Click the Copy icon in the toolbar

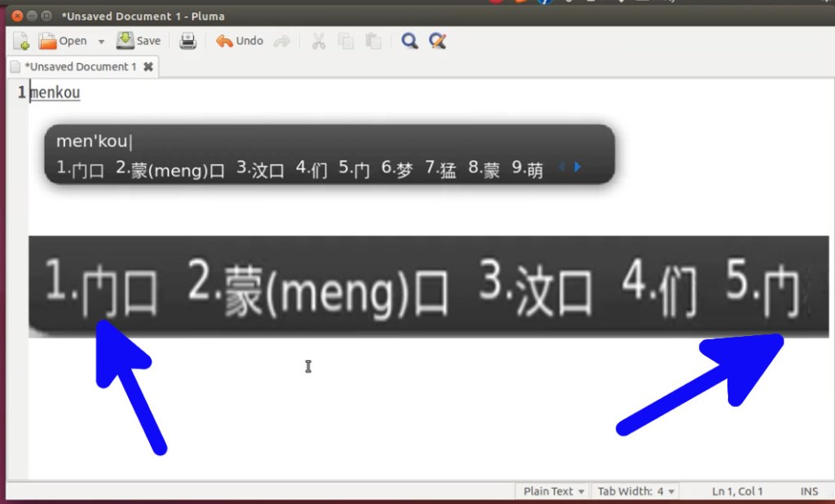coord(346,42)
